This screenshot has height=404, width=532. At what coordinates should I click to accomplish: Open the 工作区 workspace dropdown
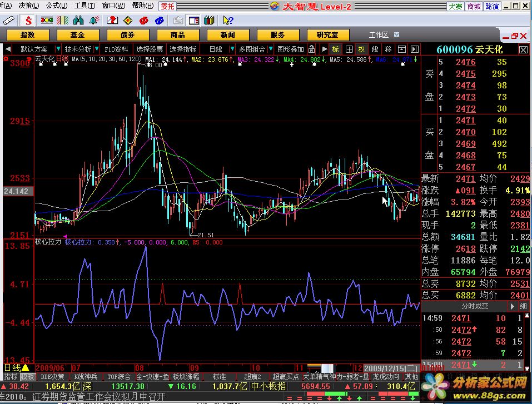(396, 34)
